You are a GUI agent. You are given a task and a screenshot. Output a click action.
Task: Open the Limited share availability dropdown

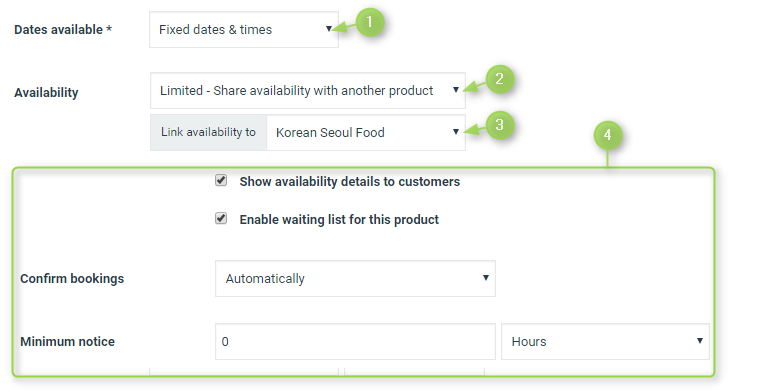[x=308, y=91]
